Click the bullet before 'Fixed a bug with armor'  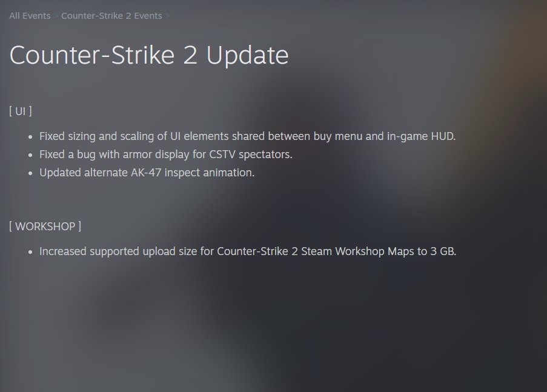(x=30, y=155)
